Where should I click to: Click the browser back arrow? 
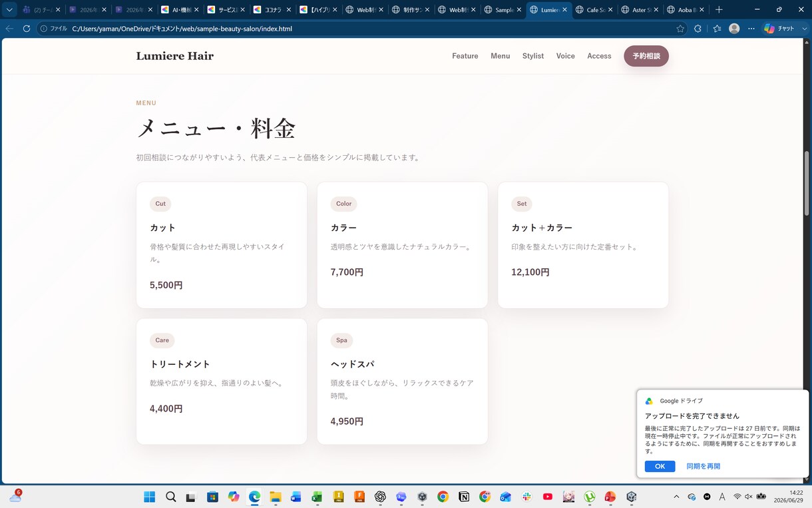pos(9,29)
